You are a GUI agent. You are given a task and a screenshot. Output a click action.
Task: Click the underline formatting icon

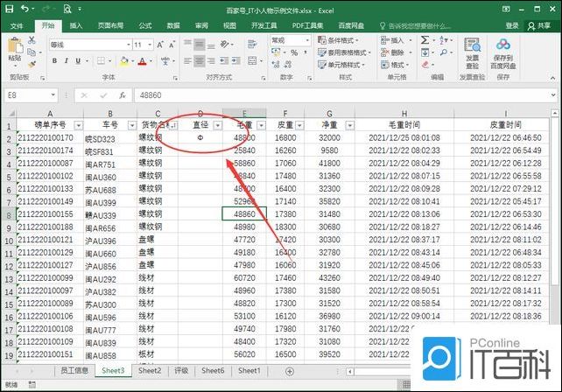click(x=77, y=61)
